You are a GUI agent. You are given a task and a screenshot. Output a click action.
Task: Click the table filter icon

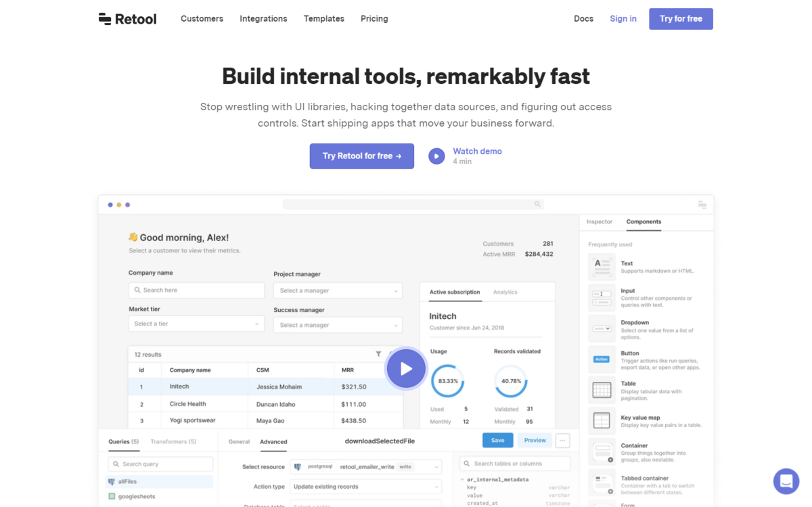pyautogui.click(x=378, y=354)
